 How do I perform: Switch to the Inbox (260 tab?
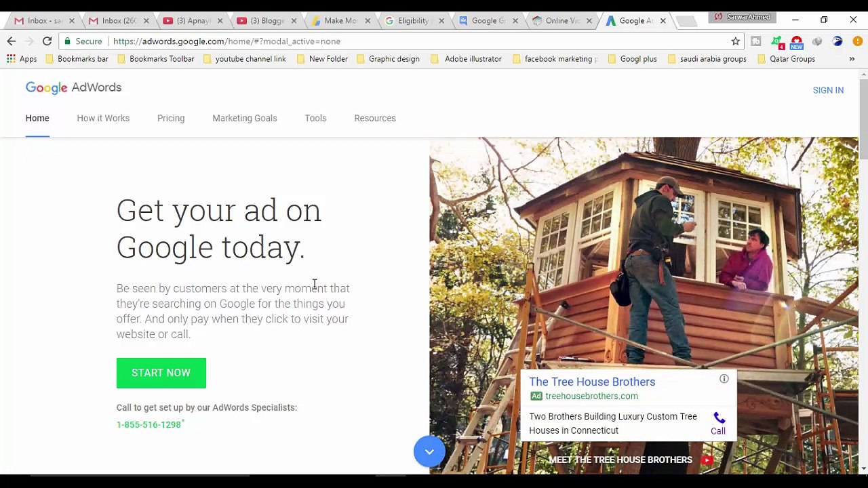click(x=117, y=21)
